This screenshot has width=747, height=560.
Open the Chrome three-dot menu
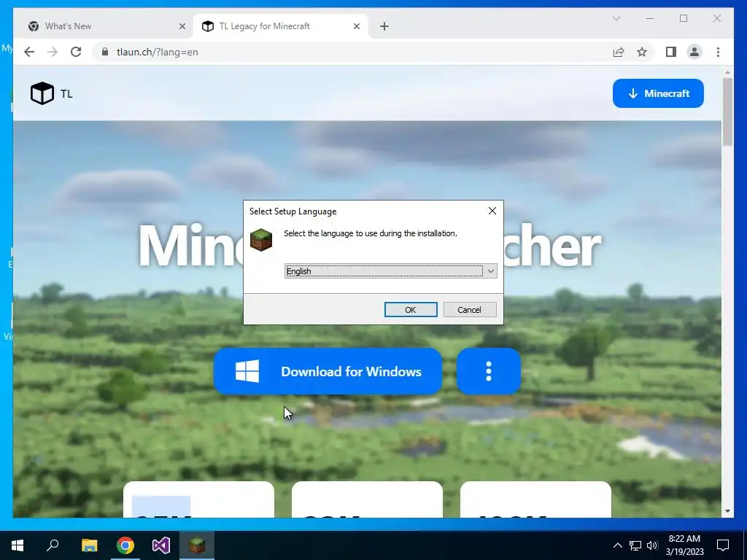pos(718,52)
